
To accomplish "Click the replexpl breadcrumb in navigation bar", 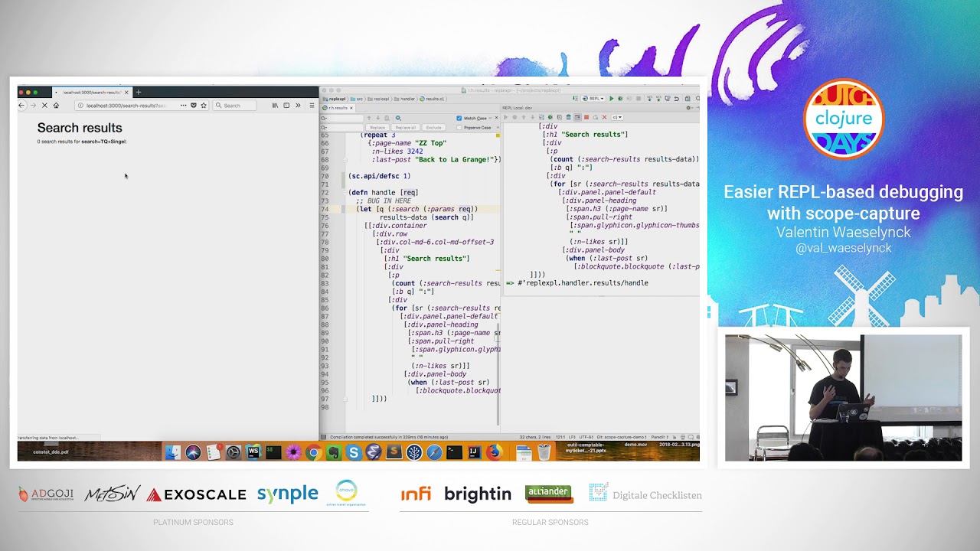I will 334,99.
